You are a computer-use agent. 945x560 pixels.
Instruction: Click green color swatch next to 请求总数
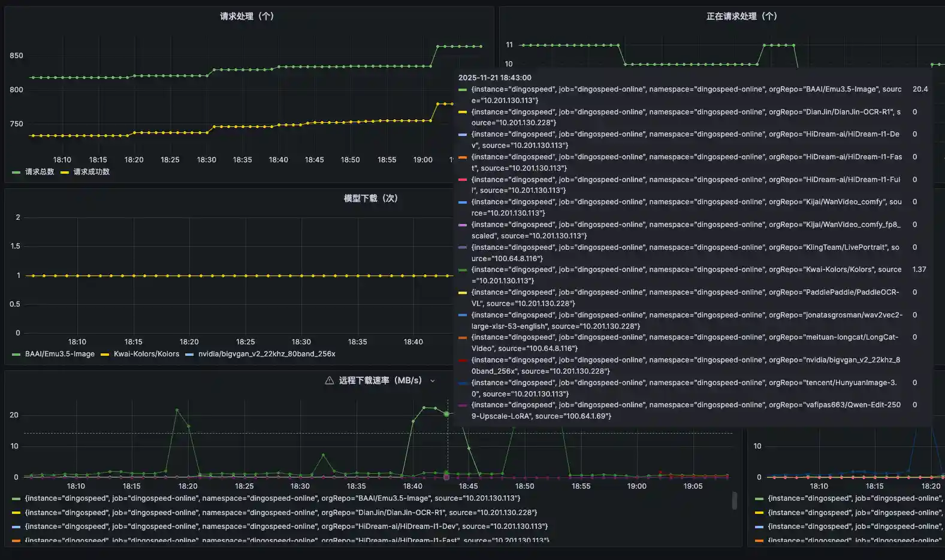[x=16, y=172]
